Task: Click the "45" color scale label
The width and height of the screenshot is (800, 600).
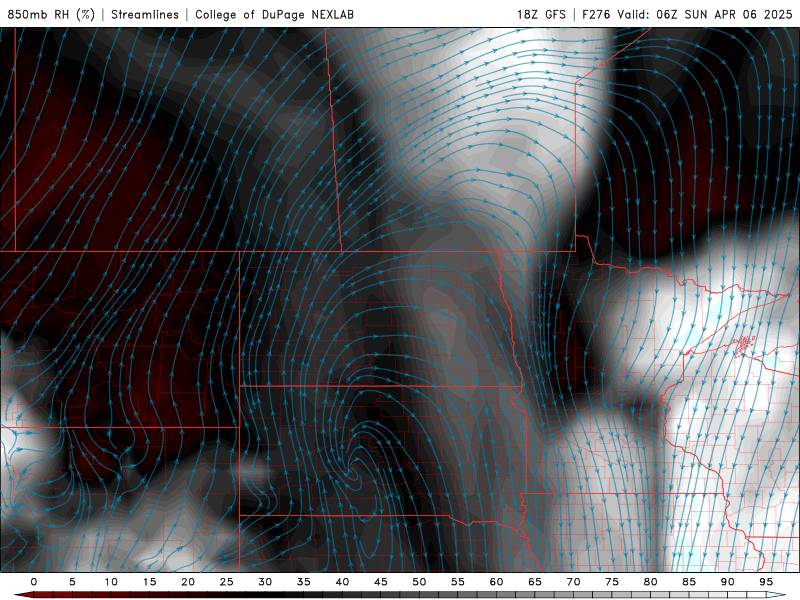Action: [x=381, y=582]
